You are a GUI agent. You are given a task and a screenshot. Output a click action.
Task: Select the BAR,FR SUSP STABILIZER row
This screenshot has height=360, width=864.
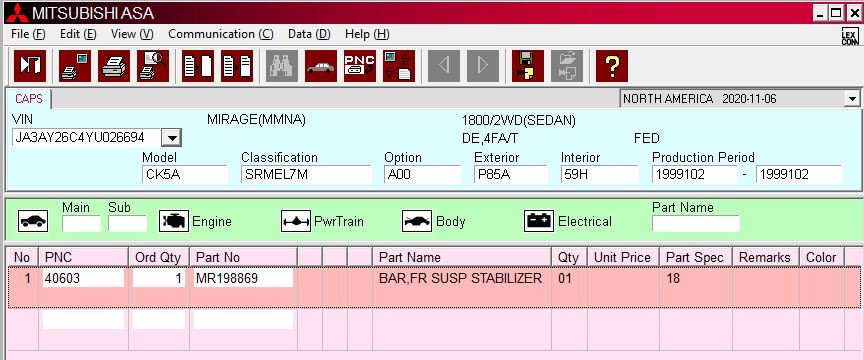click(x=434, y=287)
